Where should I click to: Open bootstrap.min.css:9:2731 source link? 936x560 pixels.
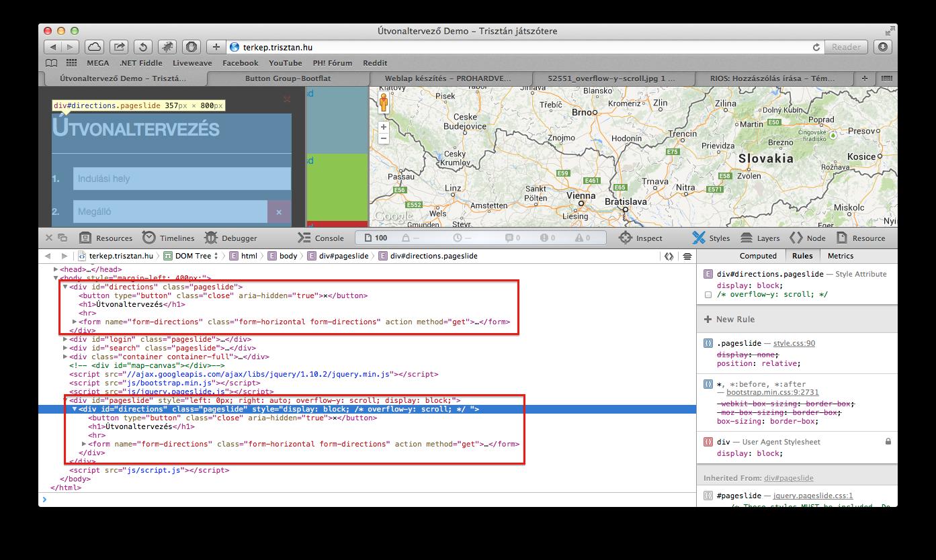tap(773, 392)
